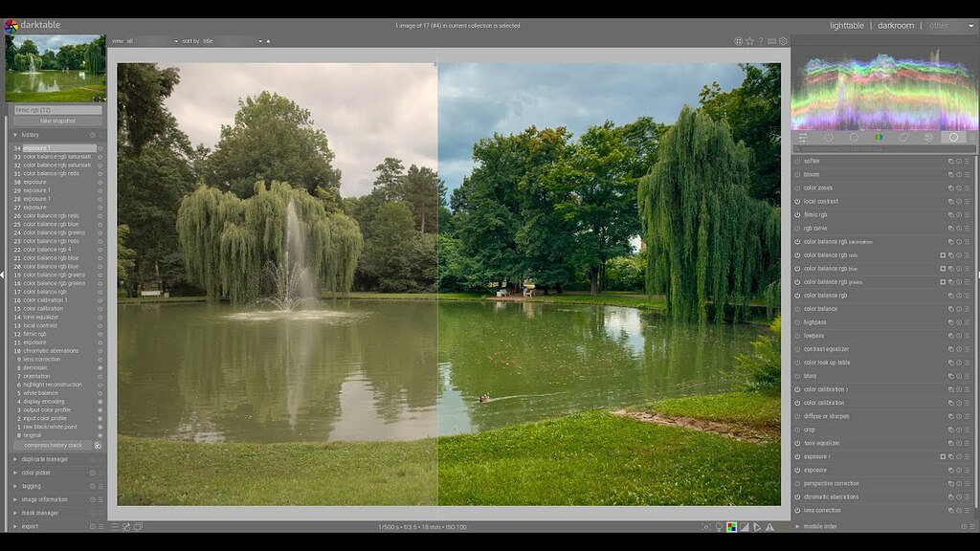
Task: Click the active modules group icon
Action: pos(829,137)
